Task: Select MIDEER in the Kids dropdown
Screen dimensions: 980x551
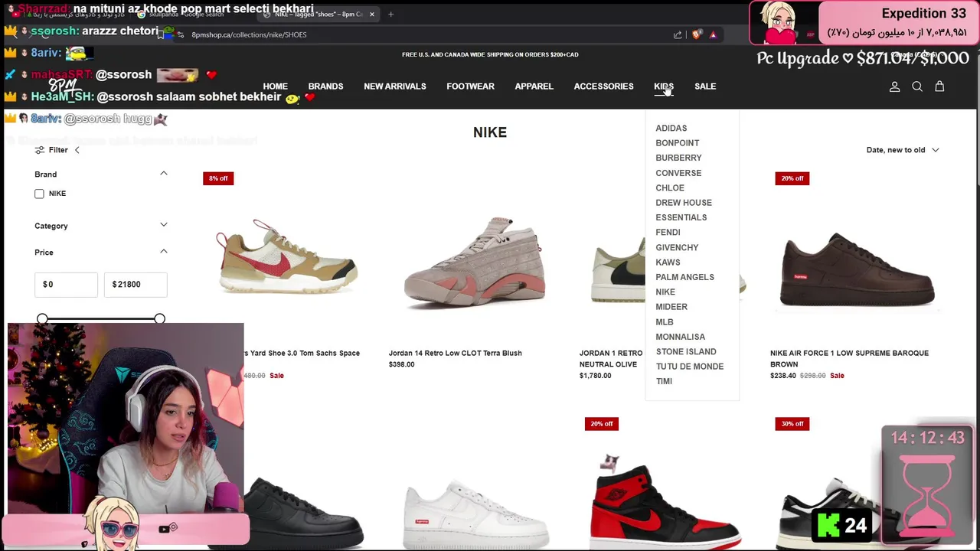Action: pyautogui.click(x=671, y=307)
